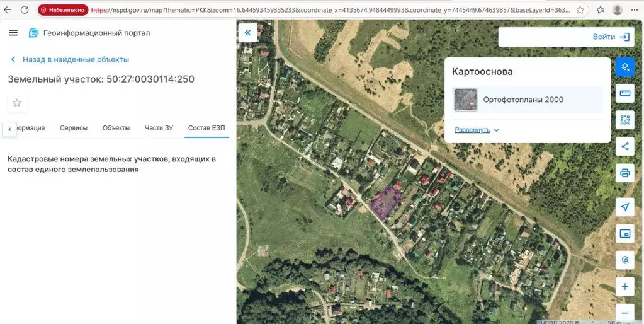644x324 pixels.
Task: Click the back chevron beside Назад в найденные объекты
Action: coord(13,59)
